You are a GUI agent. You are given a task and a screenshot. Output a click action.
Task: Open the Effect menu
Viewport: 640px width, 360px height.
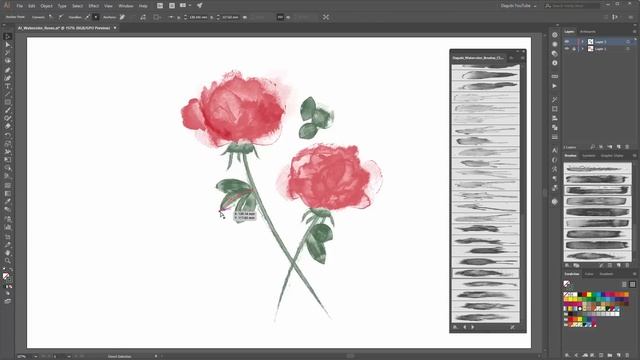94,6
